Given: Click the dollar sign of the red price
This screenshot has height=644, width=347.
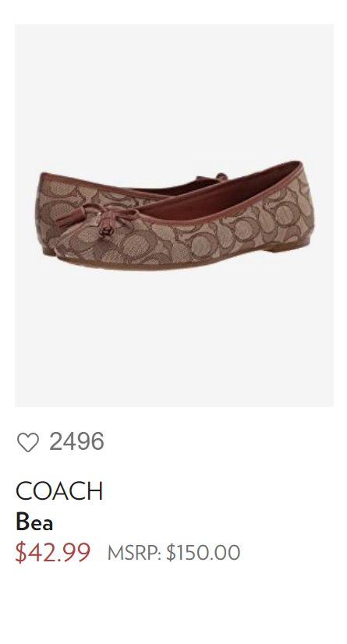Looking at the screenshot, I should click(20, 552).
